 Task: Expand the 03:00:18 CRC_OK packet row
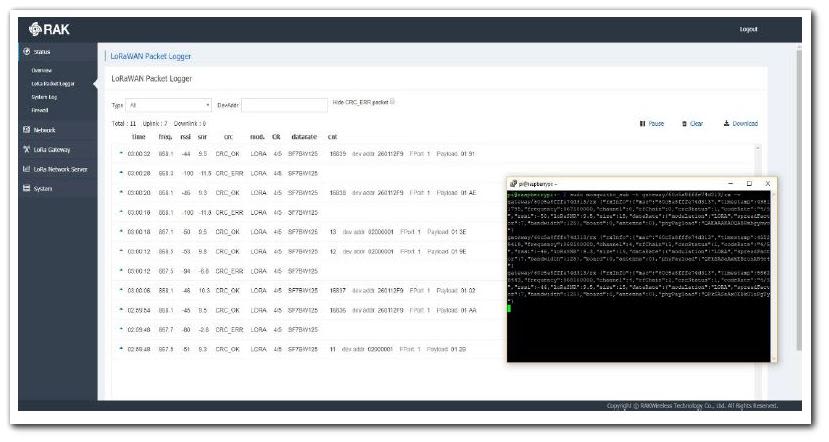tap(121, 232)
